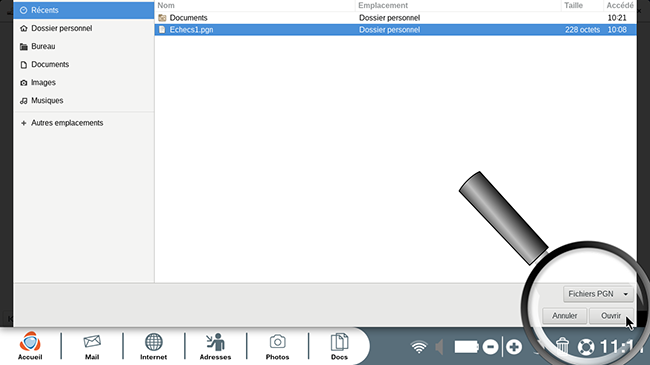Image resolution: width=650 pixels, height=365 pixels.
Task: Click the camera icon beside Images
Action: (24, 83)
